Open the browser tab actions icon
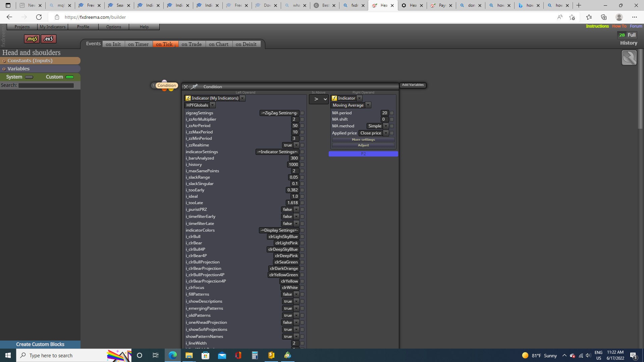This screenshot has height=362, width=644. tap(8, 5)
